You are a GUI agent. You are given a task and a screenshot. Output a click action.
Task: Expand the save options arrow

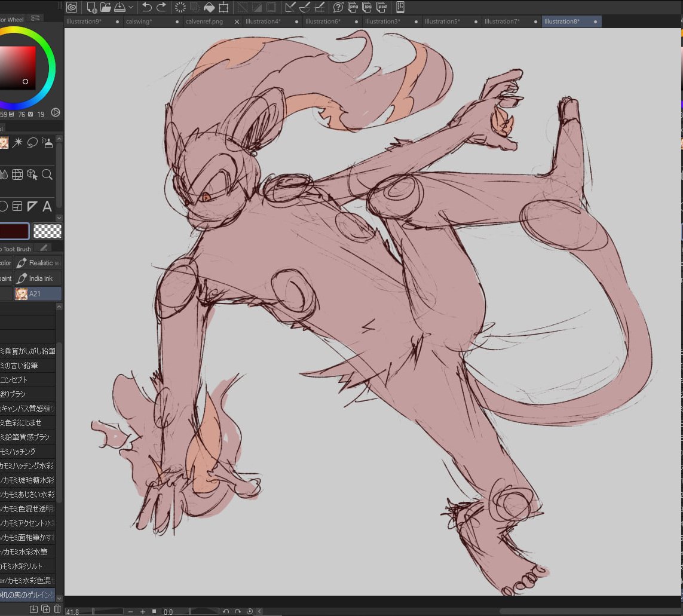(x=131, y=7)
